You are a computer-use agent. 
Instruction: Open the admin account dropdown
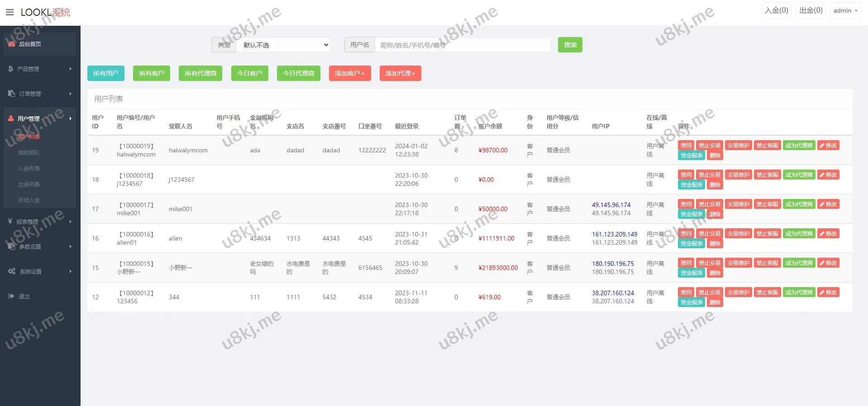click(x=845, y=10)
